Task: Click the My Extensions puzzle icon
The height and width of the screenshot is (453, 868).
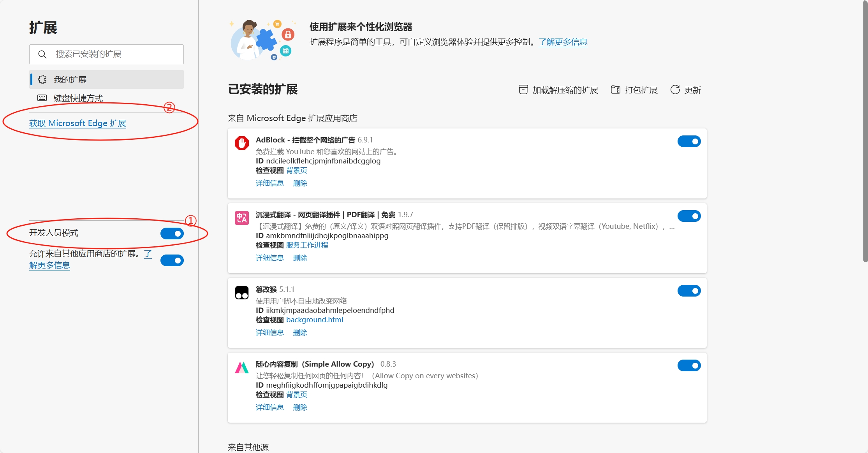Action: [x=42, y=79]
